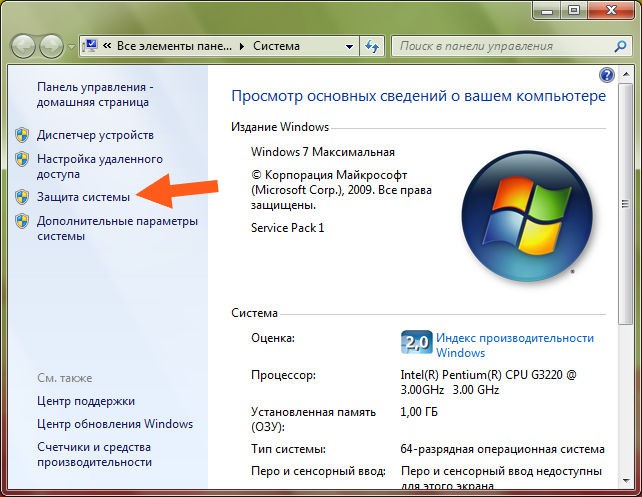
Task: Click 'Тип системы:' label
Action: (x=288, y=449)
